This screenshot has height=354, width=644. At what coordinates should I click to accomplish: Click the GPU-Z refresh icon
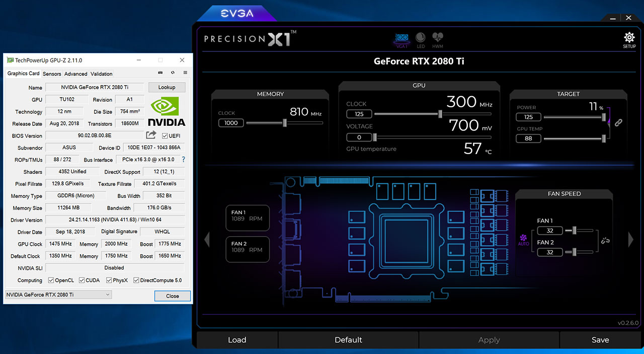[x=173, y=74]
